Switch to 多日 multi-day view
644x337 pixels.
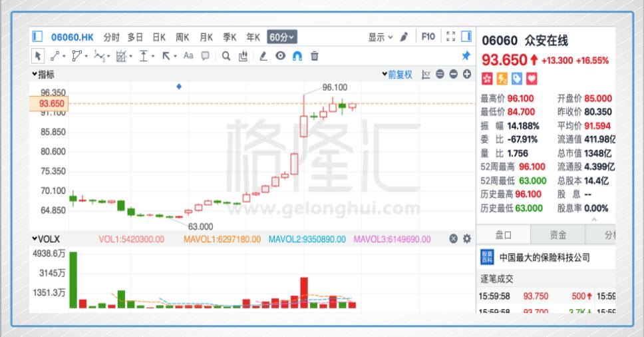pos(134,37)
